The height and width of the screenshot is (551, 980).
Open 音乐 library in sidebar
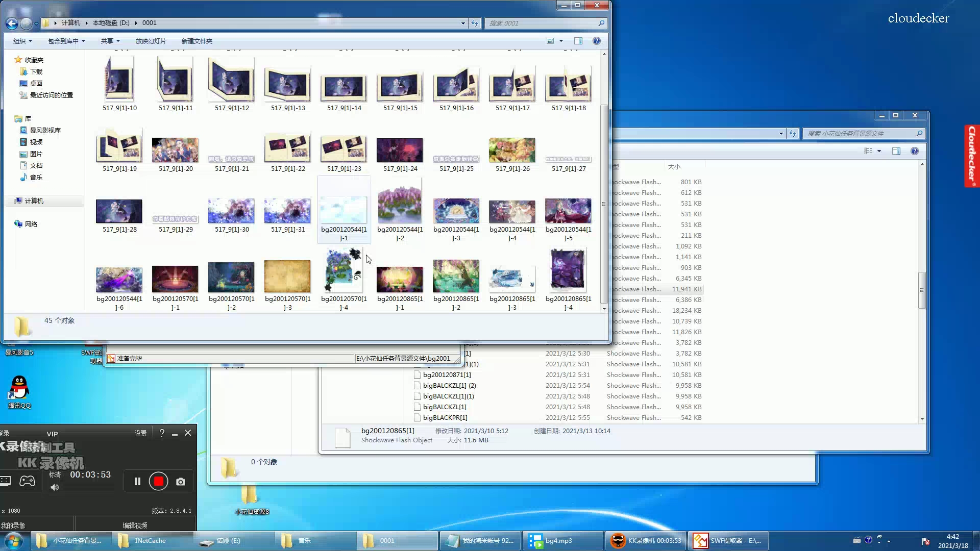(x=36, y=177)
